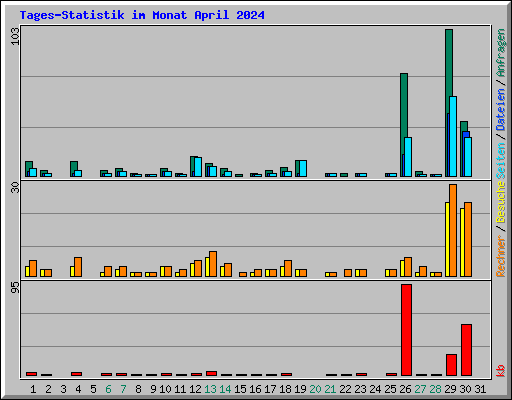Select green day 14 label
This screenshot has width=512, height=400.
pyautogui.click(x=225, y=389)
